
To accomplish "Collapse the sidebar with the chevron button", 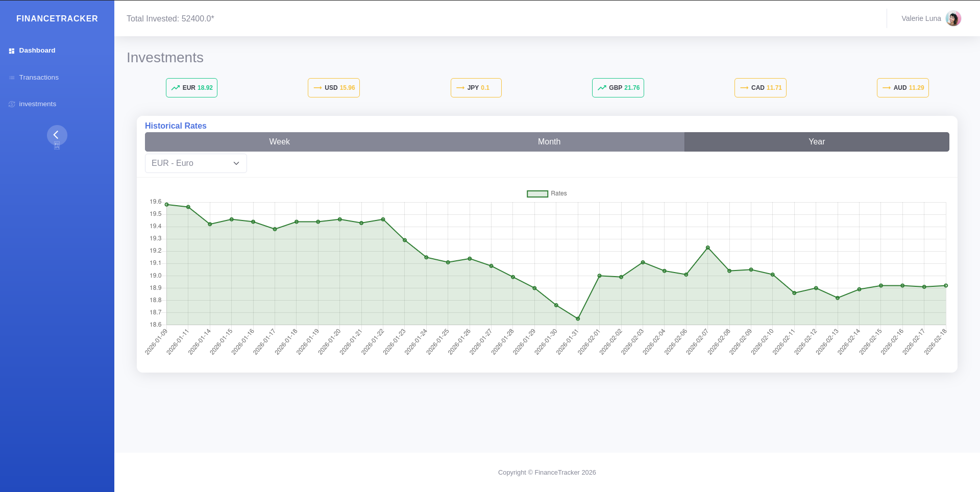I will point(57,135).
